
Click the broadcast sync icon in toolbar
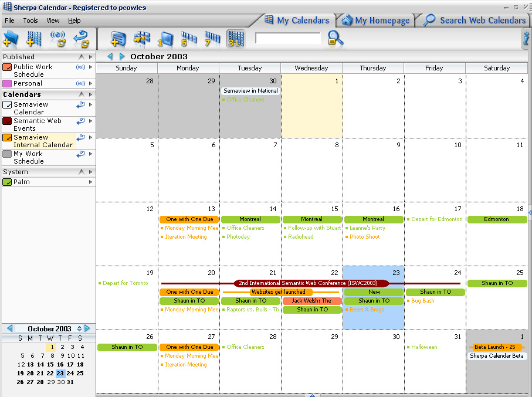57,39
